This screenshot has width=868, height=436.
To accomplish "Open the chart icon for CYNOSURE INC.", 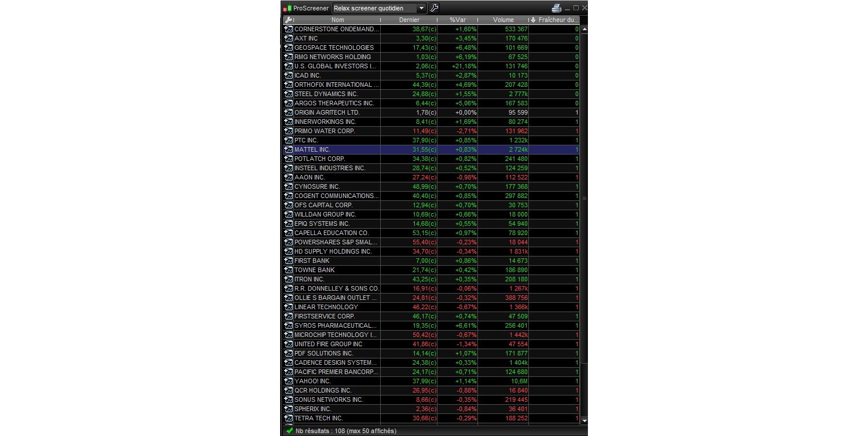I will click(x=289, y=186).
